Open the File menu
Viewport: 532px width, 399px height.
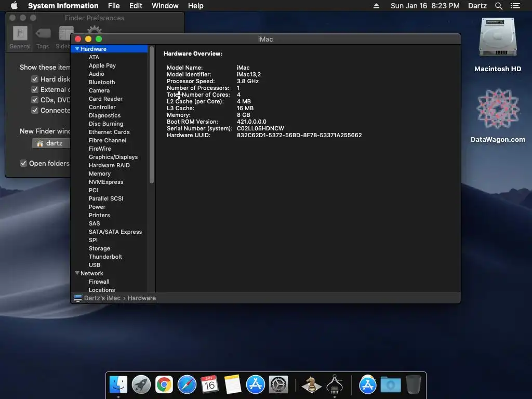coord(114,6)
